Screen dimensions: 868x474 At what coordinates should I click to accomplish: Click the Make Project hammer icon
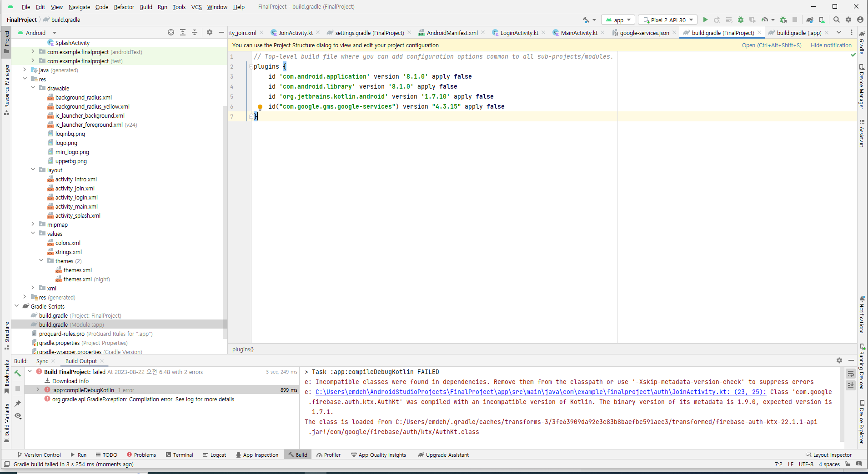586,20
